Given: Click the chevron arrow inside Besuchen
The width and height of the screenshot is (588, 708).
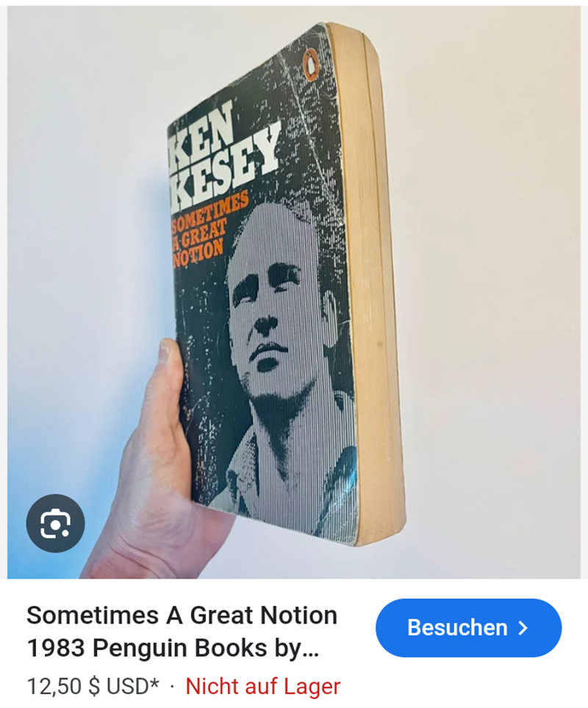Looking at the screenshot, I should tap(523, 628).
